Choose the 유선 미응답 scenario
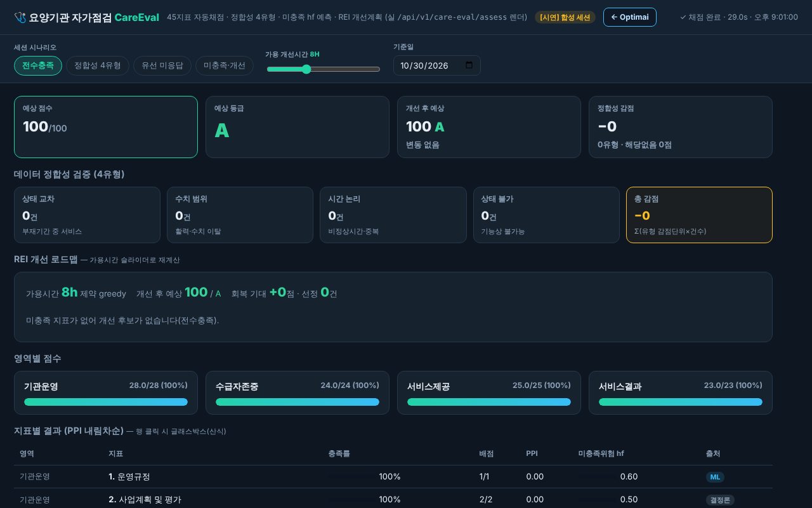This screenshot has height=508, width=812. (162, 65)
